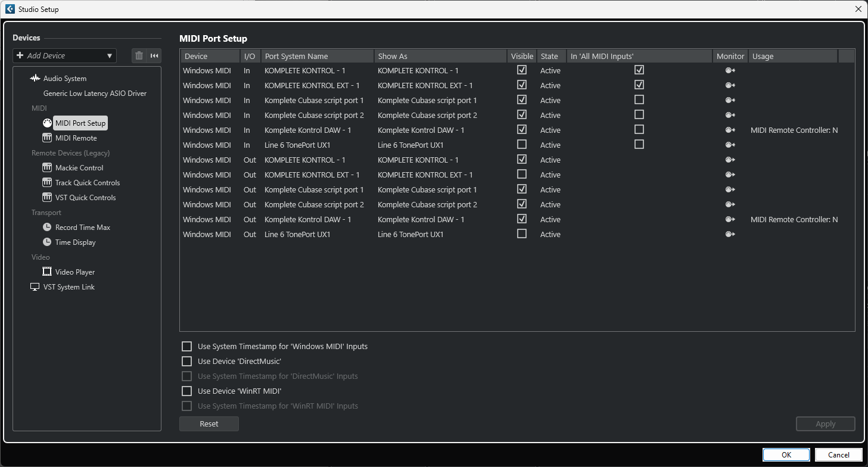The image size is (868, 467).
Task: Click the remove device trash icon
Action: [139, 55]
